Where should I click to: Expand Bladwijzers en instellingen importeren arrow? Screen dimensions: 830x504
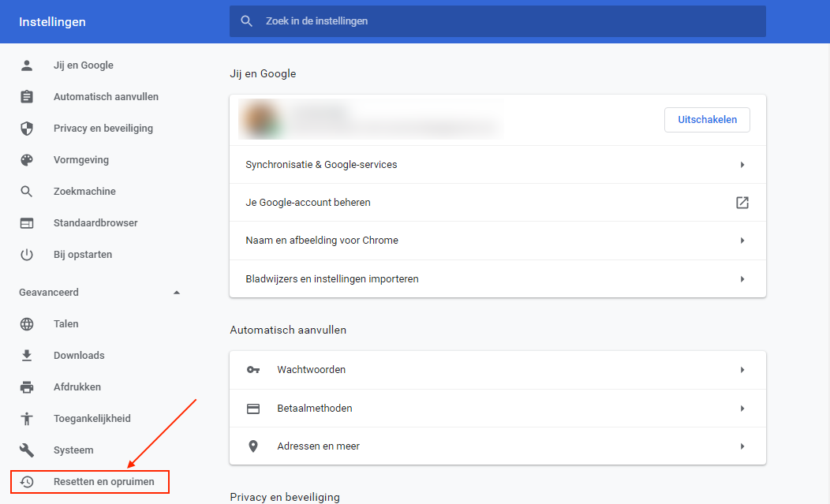click(742, 279)
